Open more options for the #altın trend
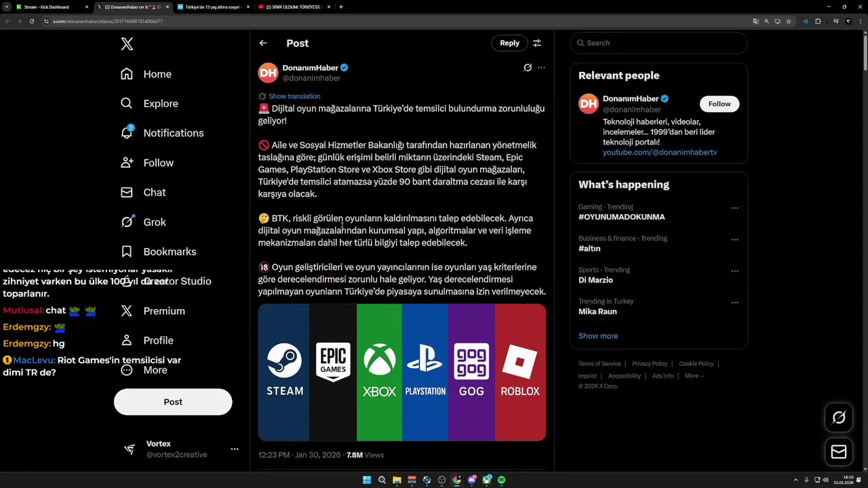 pos(734,239)
